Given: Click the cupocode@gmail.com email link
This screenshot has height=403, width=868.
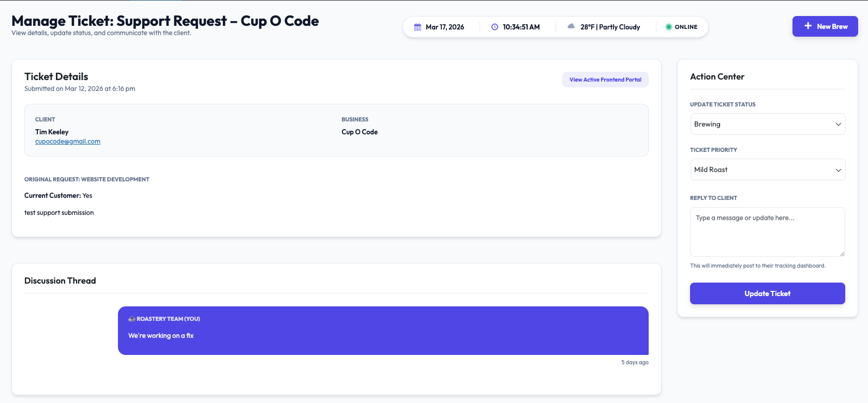Looking at the screenshot, I should pyautogui.click(x=68, y=142).
